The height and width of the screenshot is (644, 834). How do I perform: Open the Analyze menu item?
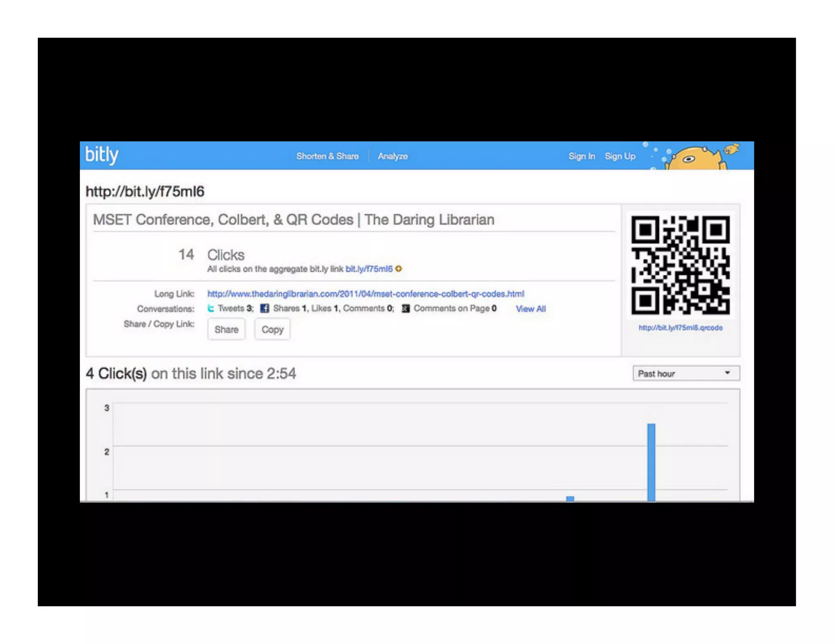392,156
